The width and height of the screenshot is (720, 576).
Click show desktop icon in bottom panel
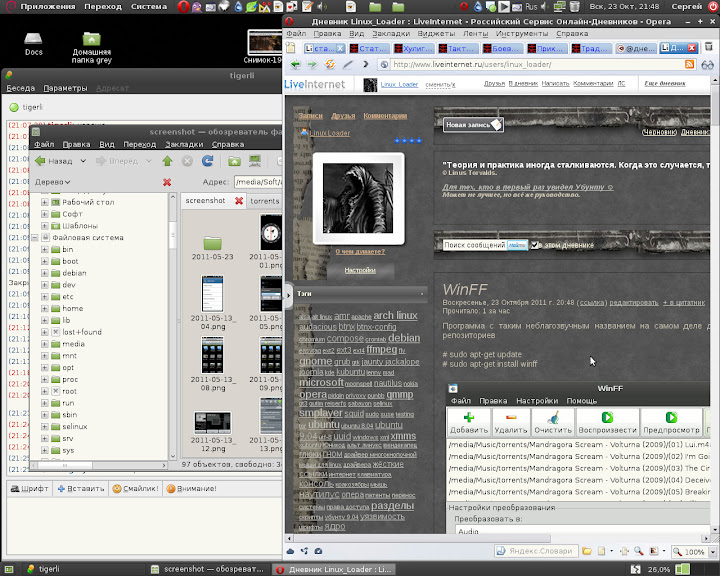coord(8,570)
